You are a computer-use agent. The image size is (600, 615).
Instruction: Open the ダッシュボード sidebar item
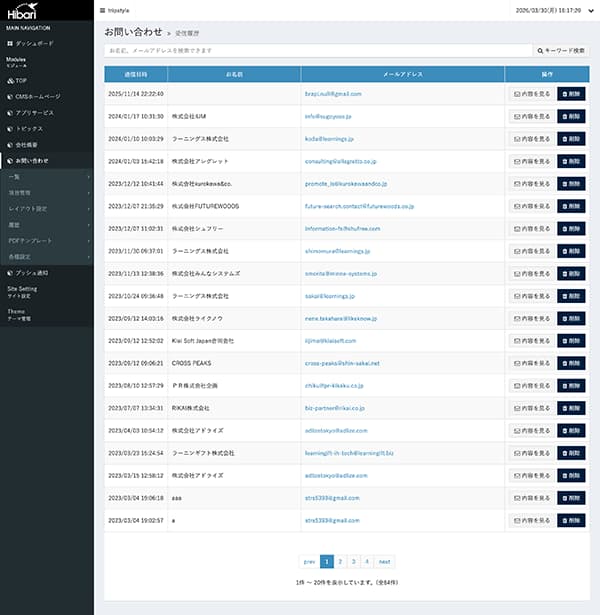point(35,45)
